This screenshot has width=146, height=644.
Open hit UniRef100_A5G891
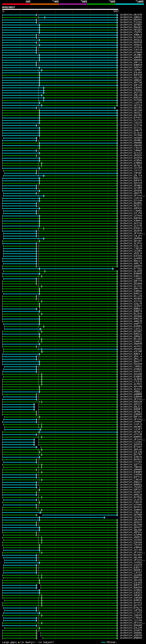131,349
